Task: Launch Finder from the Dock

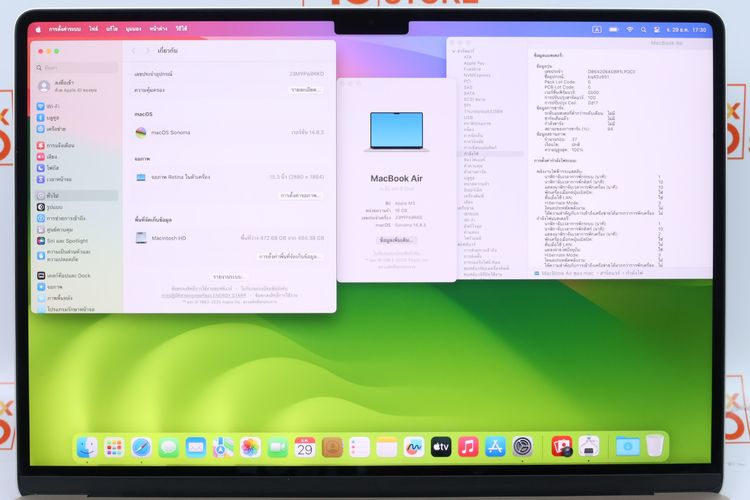Action: [87, 447]
